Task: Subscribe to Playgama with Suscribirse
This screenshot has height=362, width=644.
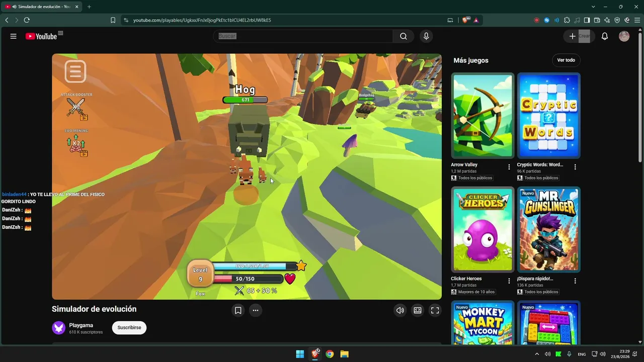Action: point(129,328)
